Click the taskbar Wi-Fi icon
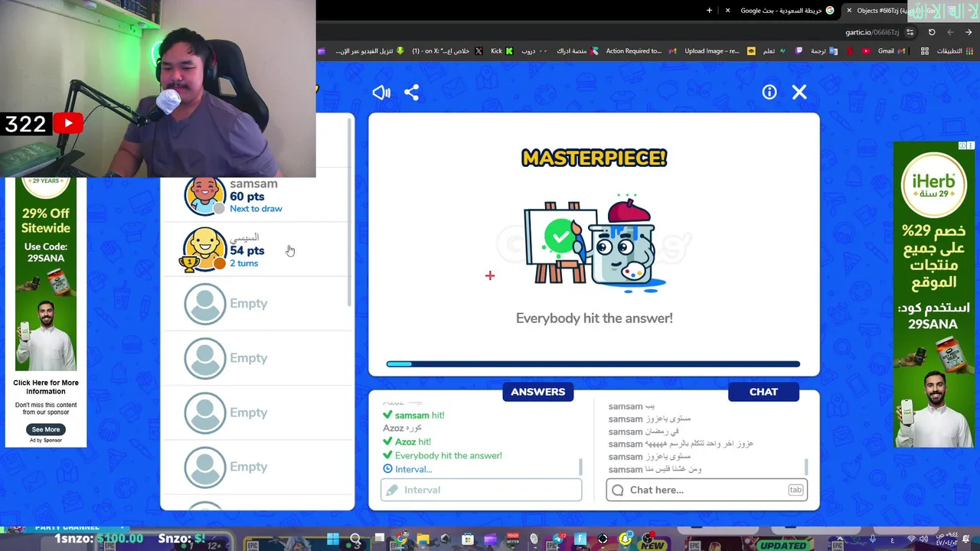Screen dimensions: 980x551 coord(911,540)
